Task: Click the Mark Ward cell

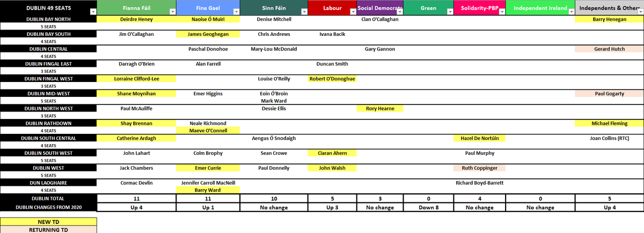Action: click(x=274, y=101)
